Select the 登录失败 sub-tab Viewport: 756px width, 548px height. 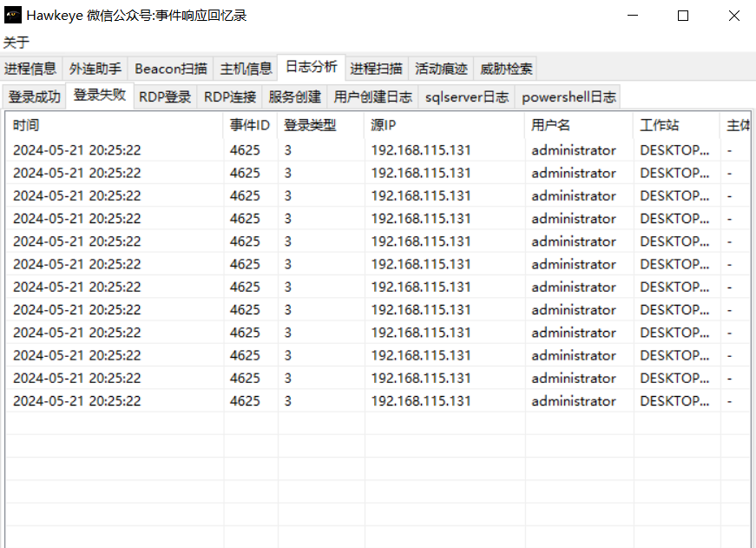(100, 95)
